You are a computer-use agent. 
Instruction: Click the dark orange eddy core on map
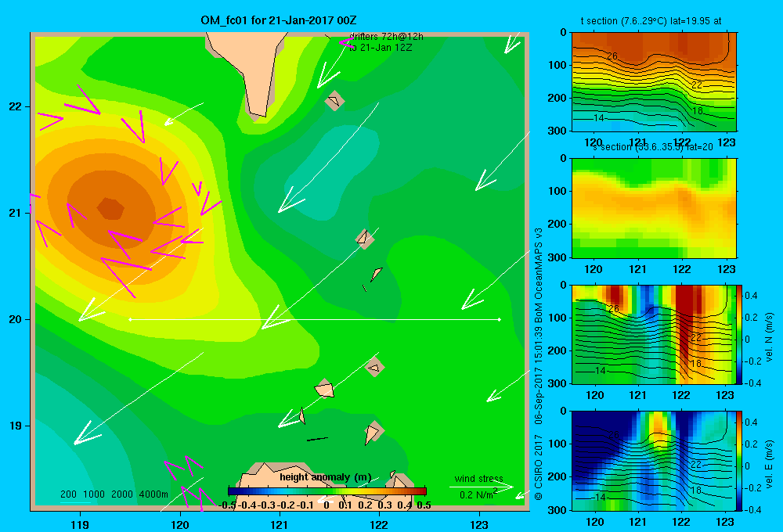click(x=110, y=209)
